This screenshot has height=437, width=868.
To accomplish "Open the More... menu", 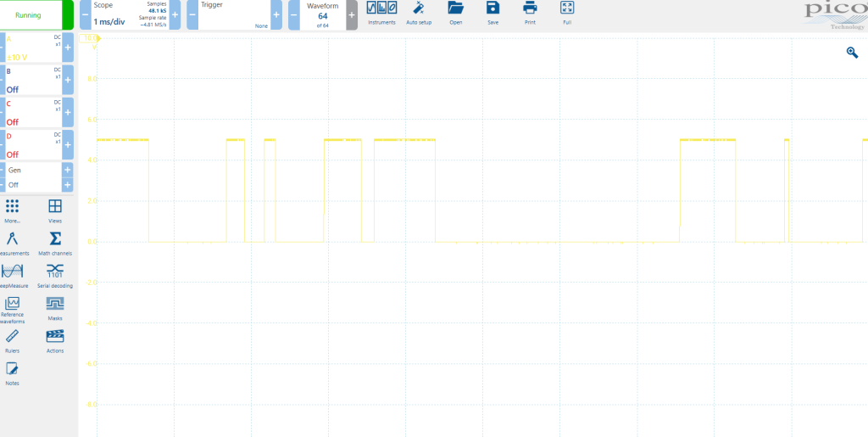I will pos(12,210).
